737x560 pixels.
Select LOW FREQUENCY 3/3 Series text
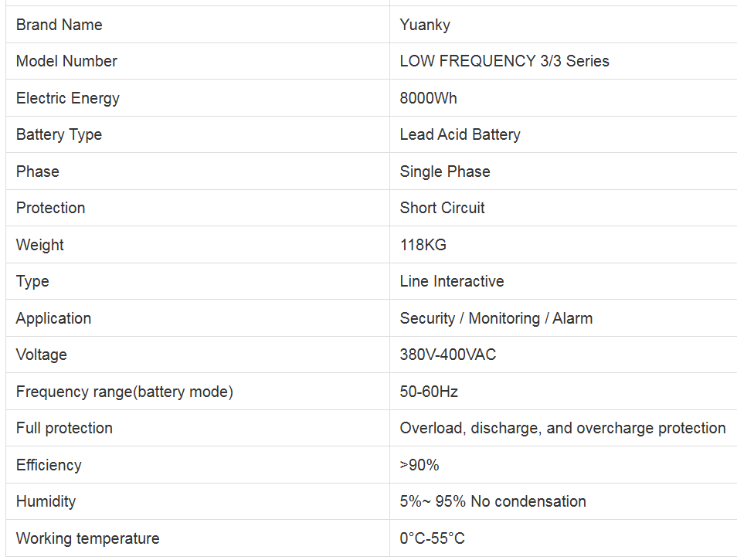click(504, 61)
